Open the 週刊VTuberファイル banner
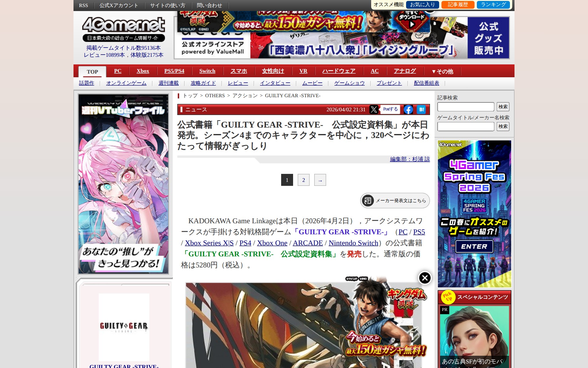The width and height of the screenshot is (588, 368). click(123, 184)
